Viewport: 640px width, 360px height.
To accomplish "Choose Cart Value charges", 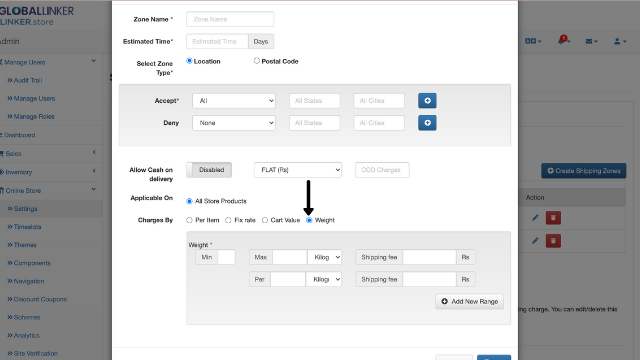I will [264, 220].
